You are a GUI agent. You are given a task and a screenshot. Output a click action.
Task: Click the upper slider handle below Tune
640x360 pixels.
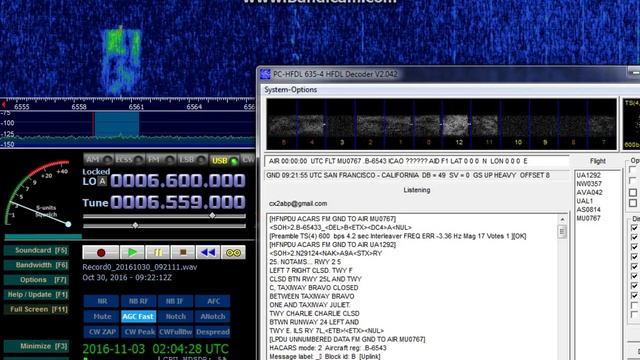212,216
